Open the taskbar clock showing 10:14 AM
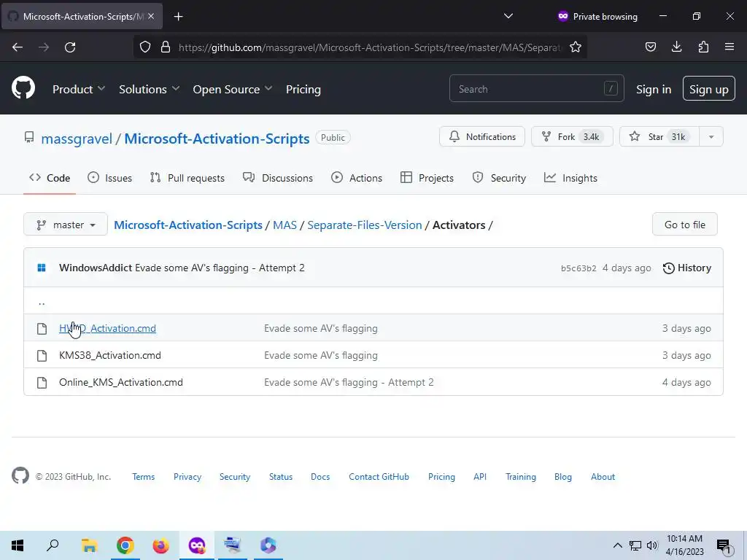The image size is (747, 560). coord(684,545)
